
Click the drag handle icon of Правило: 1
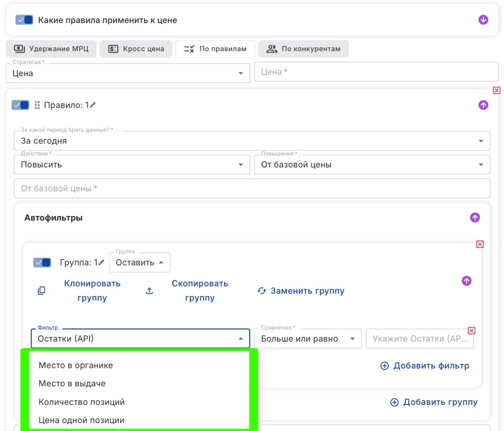[37, 105]
